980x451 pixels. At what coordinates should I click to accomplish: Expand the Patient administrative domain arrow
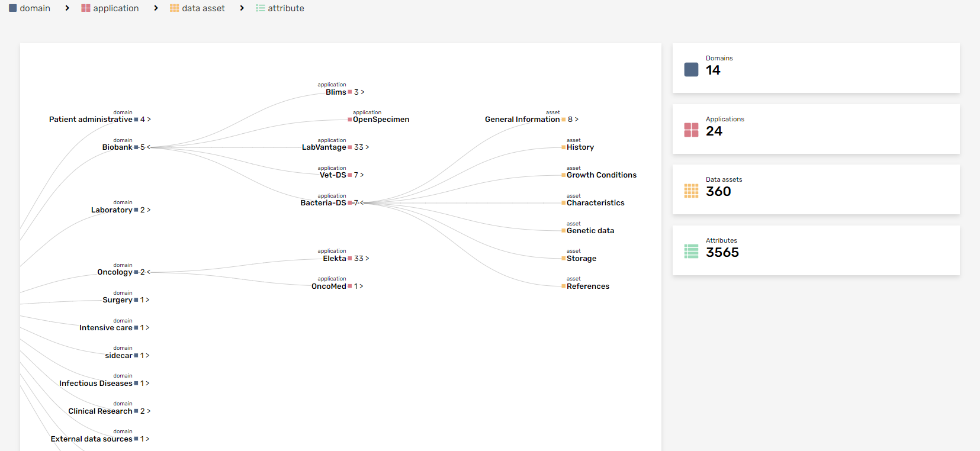click(149, 120)
